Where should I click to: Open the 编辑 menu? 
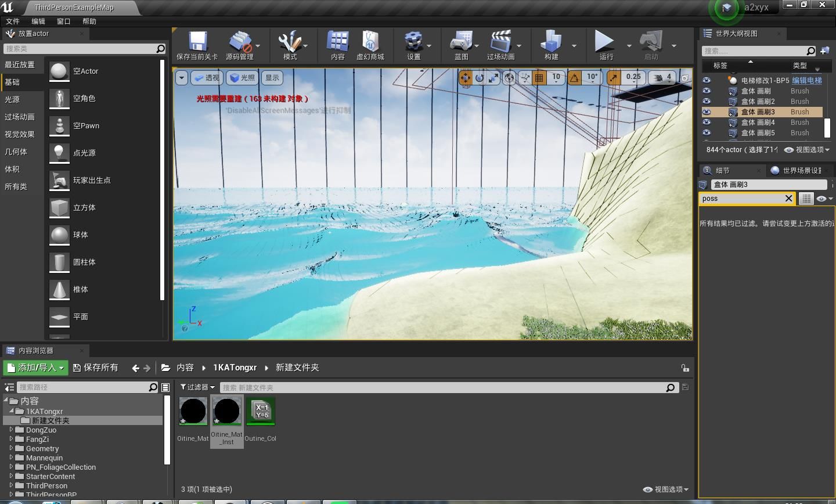[38, 21]
